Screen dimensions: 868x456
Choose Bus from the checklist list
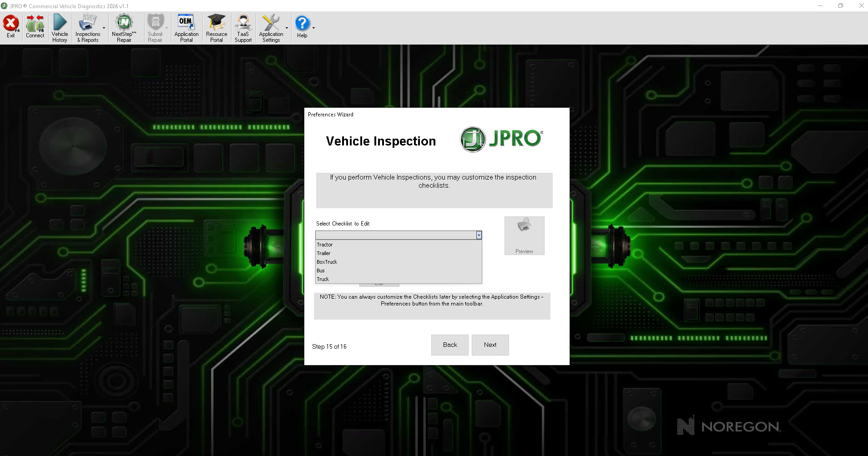pos(399,271)
